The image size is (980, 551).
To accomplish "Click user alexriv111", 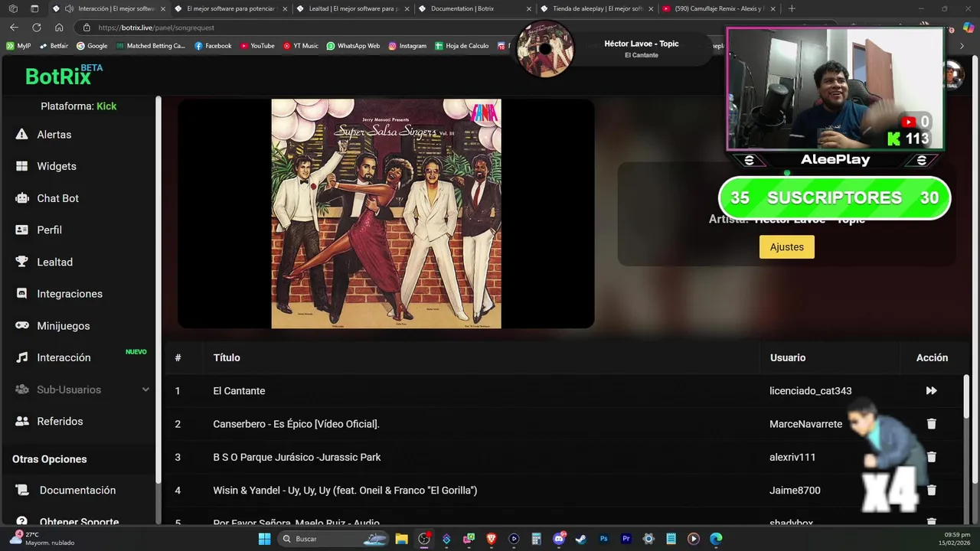I will 792,457.
